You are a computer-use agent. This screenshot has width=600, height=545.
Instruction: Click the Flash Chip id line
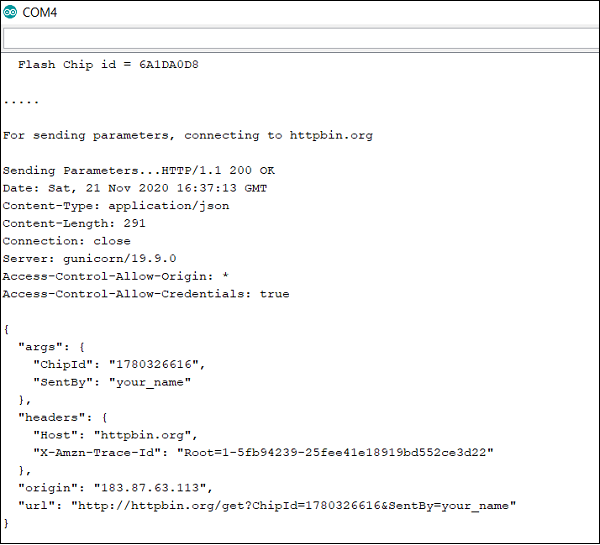click(110, 65)
